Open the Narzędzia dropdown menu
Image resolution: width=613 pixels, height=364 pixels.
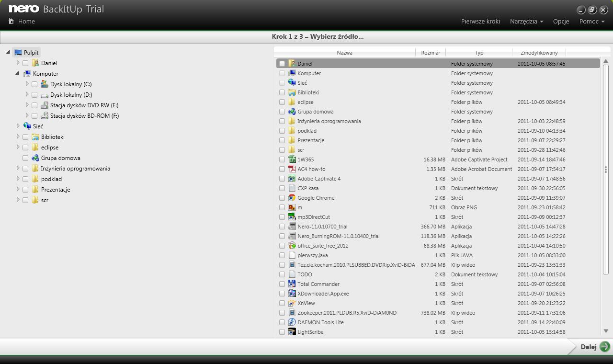pos(526,21)
